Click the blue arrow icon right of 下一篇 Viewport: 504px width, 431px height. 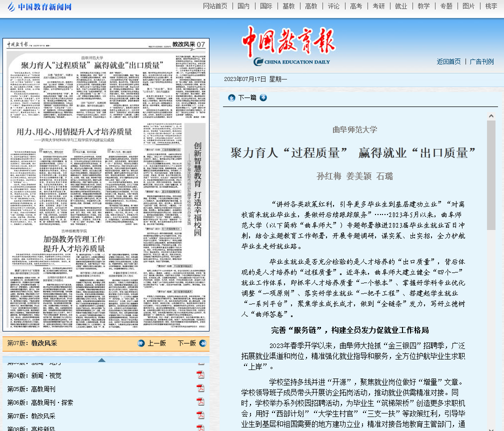[x=263, y=98]
